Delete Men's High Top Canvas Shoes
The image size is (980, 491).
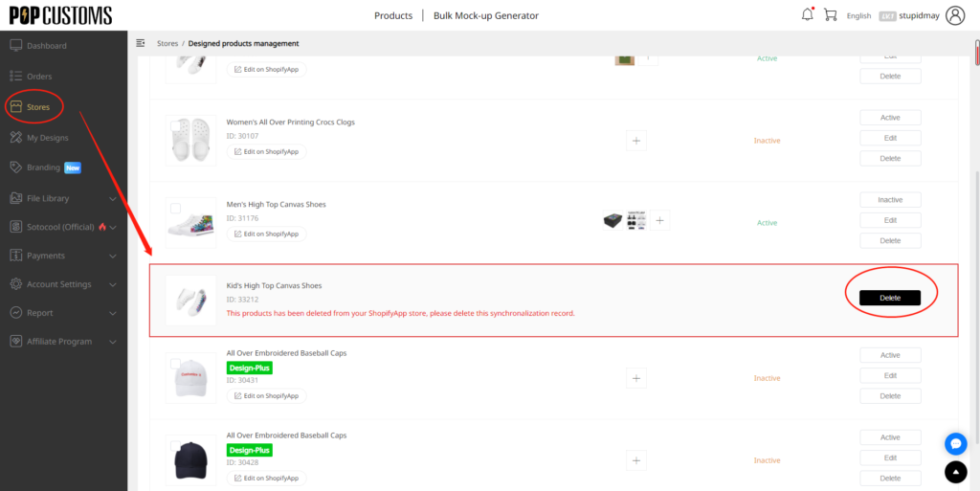point(890,240)
